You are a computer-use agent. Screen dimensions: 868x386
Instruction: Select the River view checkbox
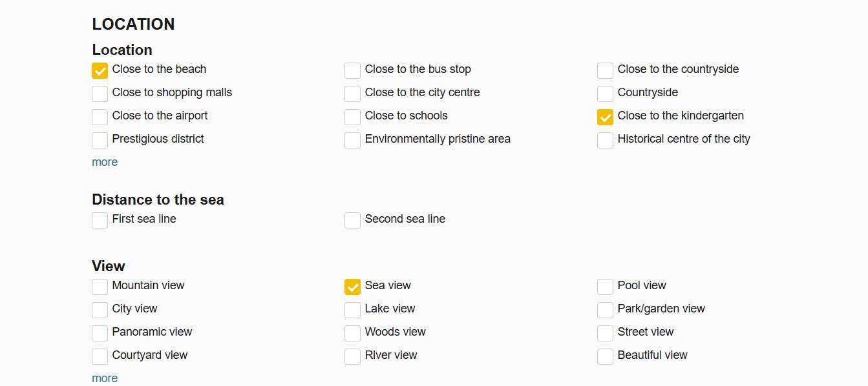[352, 356]
